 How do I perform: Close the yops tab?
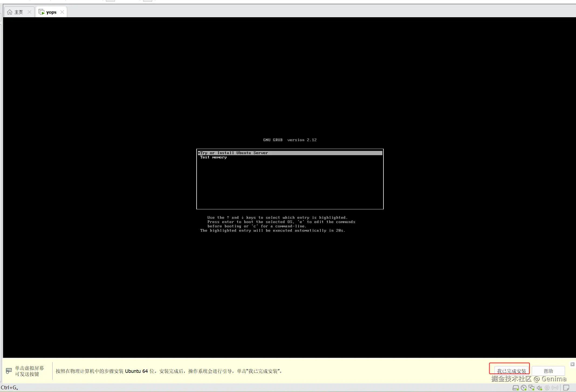click(62, 12)
